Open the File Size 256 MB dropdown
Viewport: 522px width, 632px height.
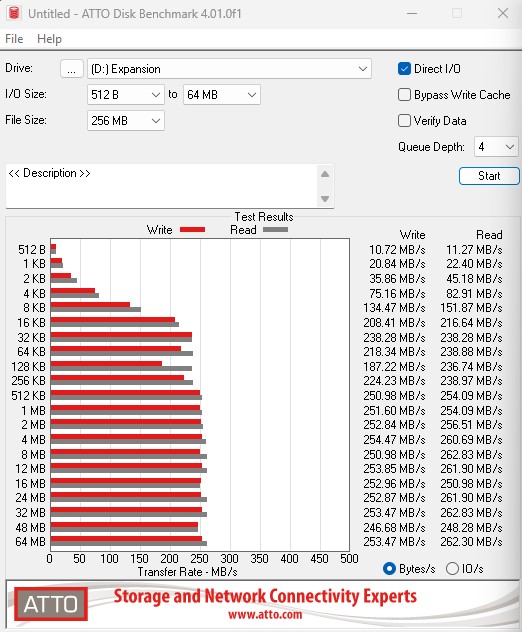(x=126, y=121)
